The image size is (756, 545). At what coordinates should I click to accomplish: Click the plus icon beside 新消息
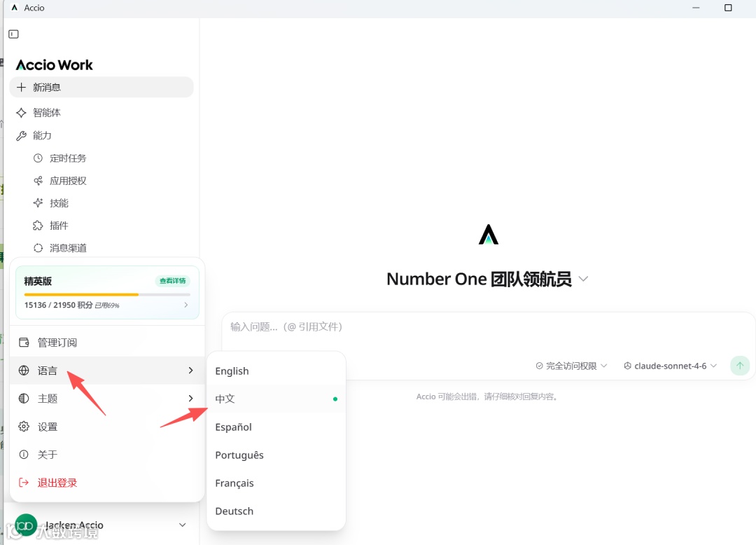(x=21, y=88)
